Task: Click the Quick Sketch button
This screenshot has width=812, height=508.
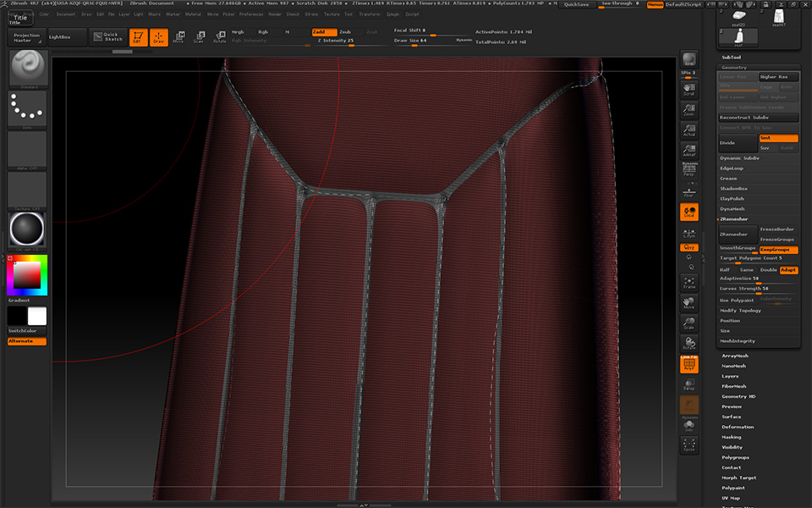Action: point(107,36)
